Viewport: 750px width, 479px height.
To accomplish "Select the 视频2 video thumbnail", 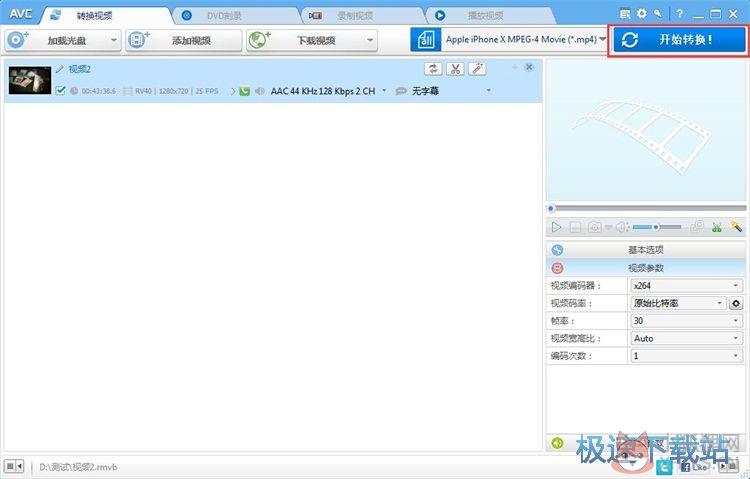I will (30, 80).
